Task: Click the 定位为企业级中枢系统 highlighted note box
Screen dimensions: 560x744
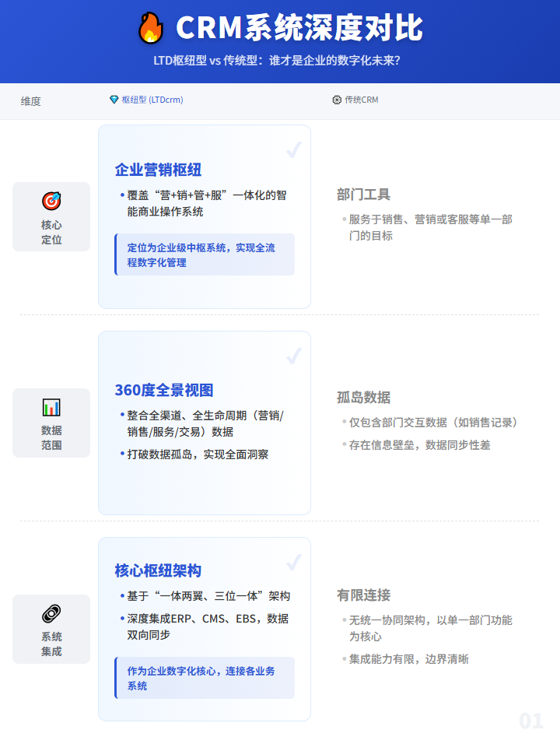Action: [x=205, y=255]
